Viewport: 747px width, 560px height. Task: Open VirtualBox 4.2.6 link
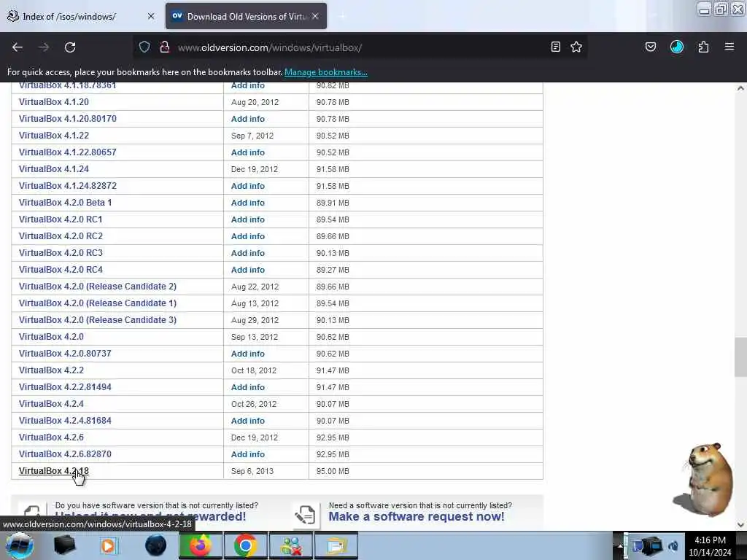(51, 437)
